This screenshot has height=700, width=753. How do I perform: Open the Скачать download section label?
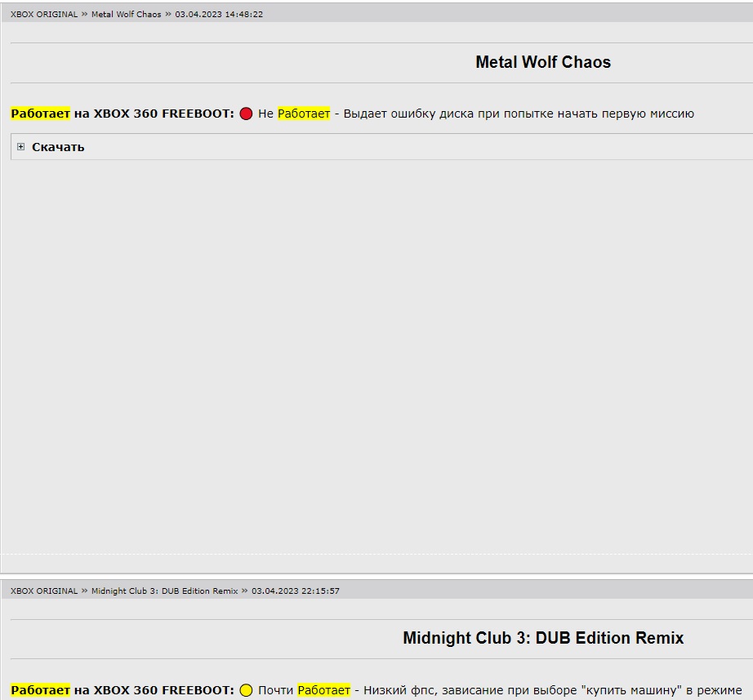click(x=58, y=147)
